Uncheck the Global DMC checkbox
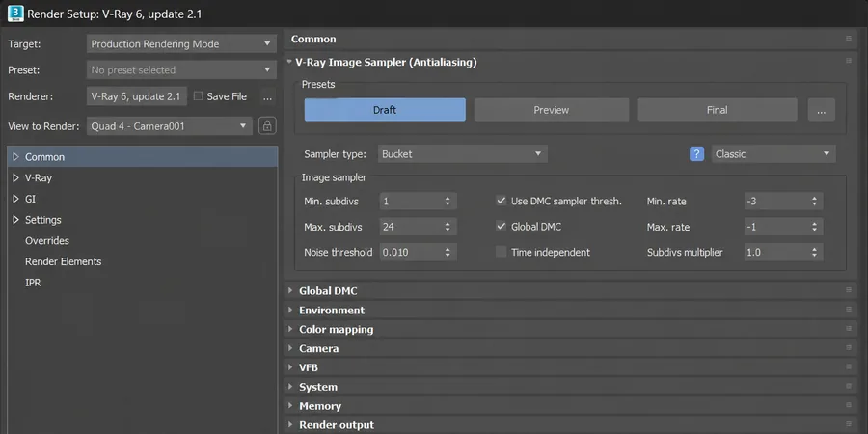Screen dimensions: 868x434 (x=501, y=227)
